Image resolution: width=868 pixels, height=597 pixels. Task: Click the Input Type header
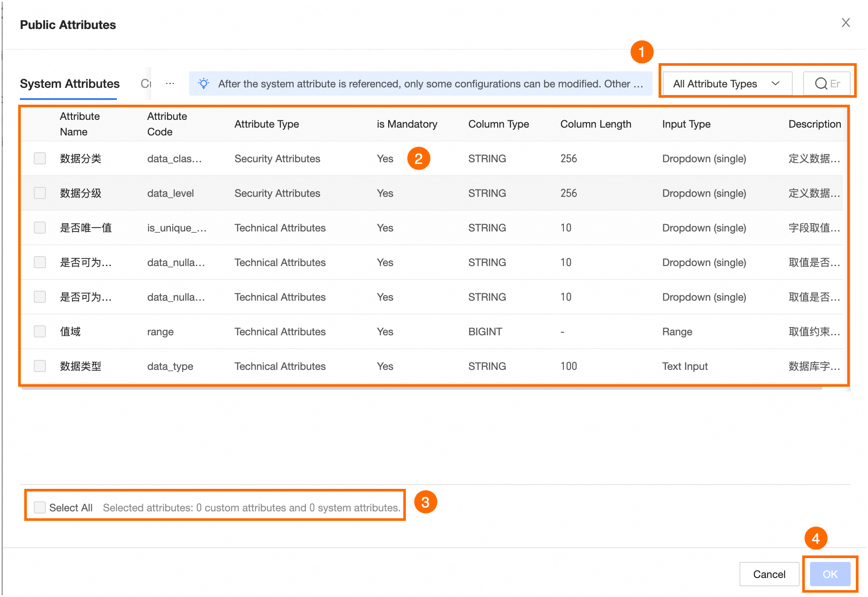(x=686, y=124)
